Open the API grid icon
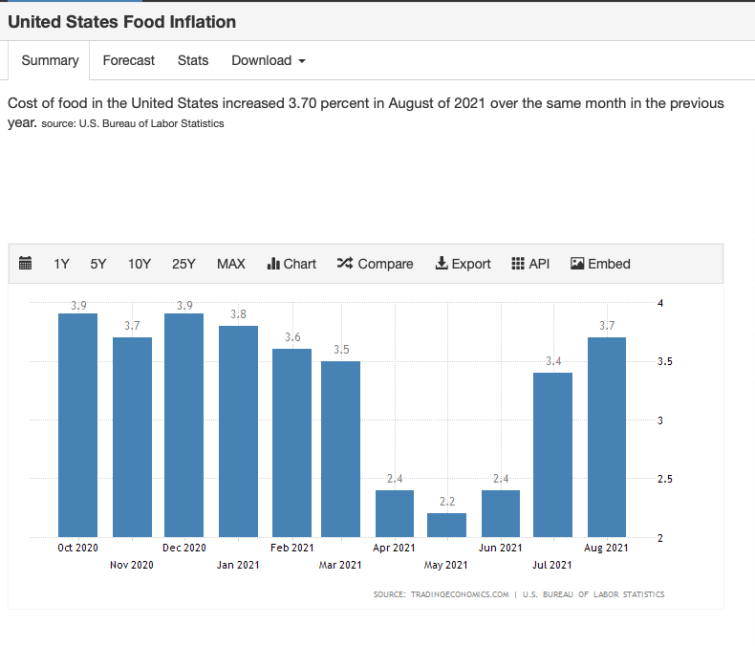The width and height of the screenshot is (755, 646). 518,264
